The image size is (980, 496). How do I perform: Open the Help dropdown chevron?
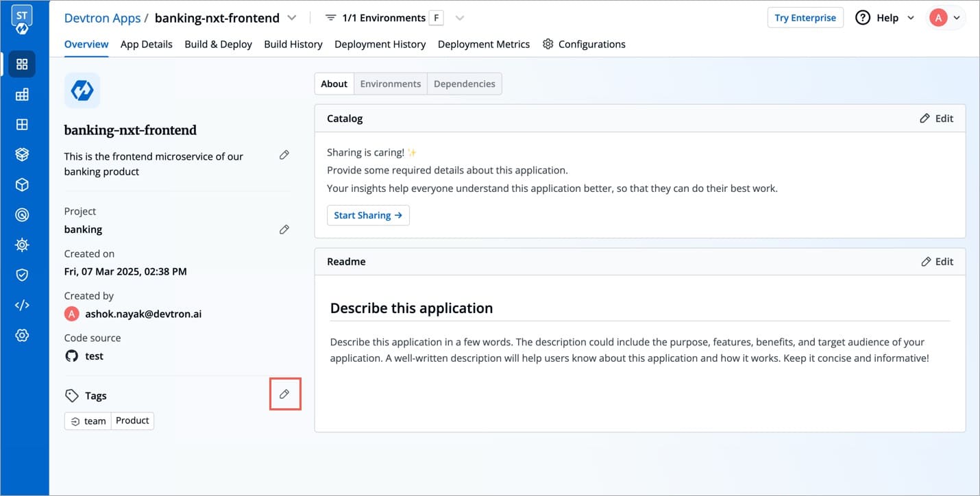tap(911, 18)
